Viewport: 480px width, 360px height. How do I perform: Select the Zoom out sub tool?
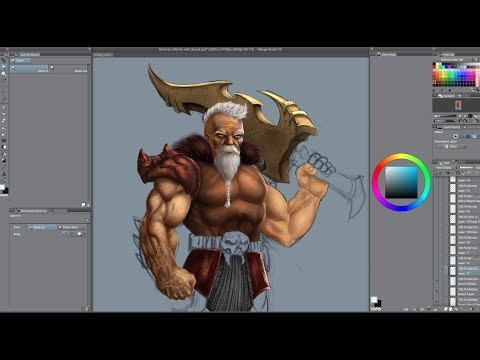[69, 69]
